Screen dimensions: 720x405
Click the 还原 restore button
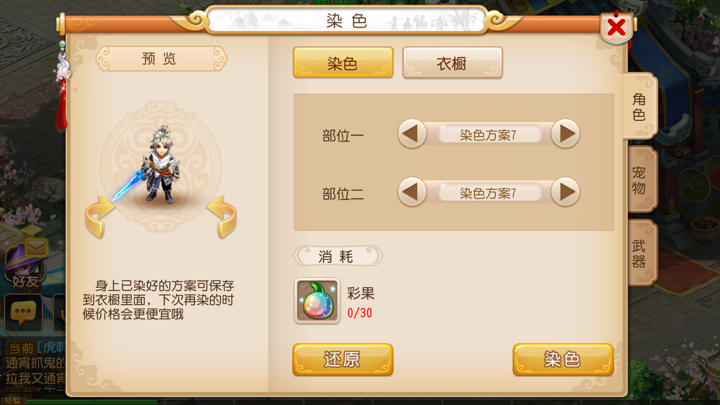click(x=343, y=360)
